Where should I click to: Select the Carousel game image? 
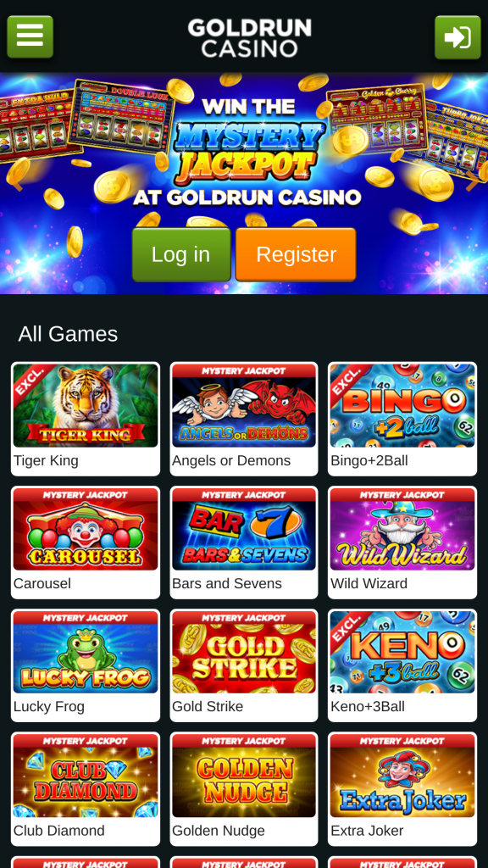86,529
